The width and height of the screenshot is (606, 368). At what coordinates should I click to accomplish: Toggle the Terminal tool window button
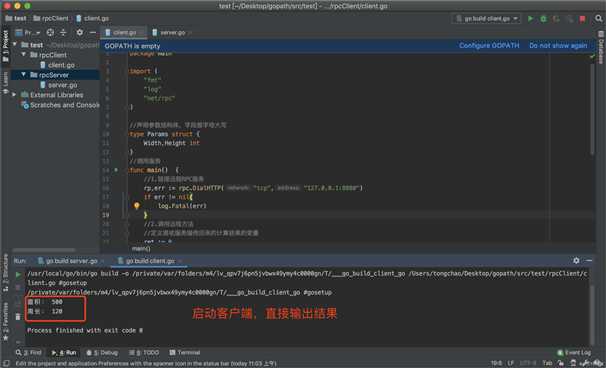(x=185, y=353)
